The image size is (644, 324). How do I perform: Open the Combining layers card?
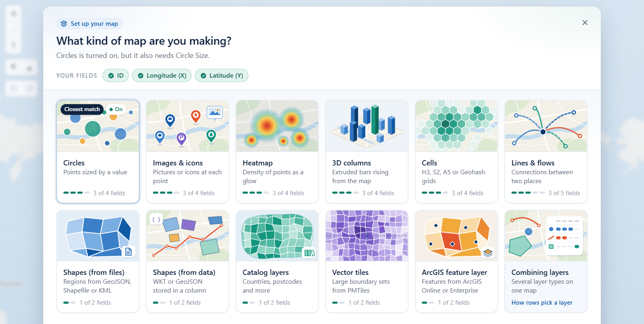546,261
